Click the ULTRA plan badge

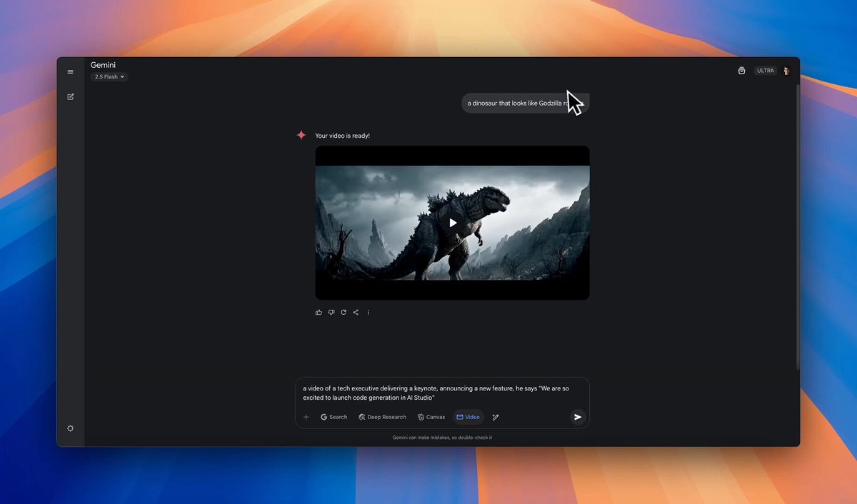pos(766,71)
